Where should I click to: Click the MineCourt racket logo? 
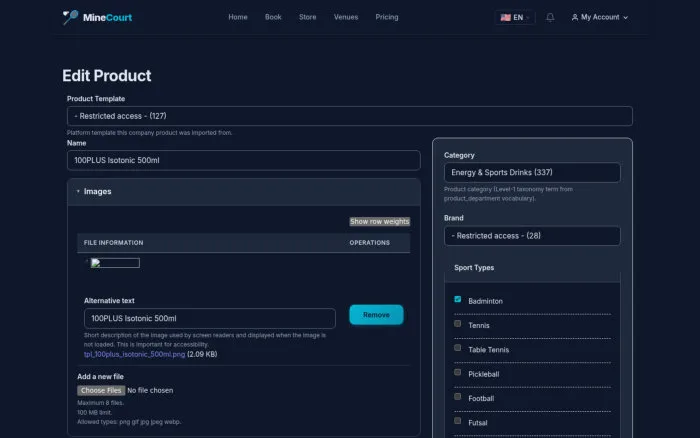(70, 17)
